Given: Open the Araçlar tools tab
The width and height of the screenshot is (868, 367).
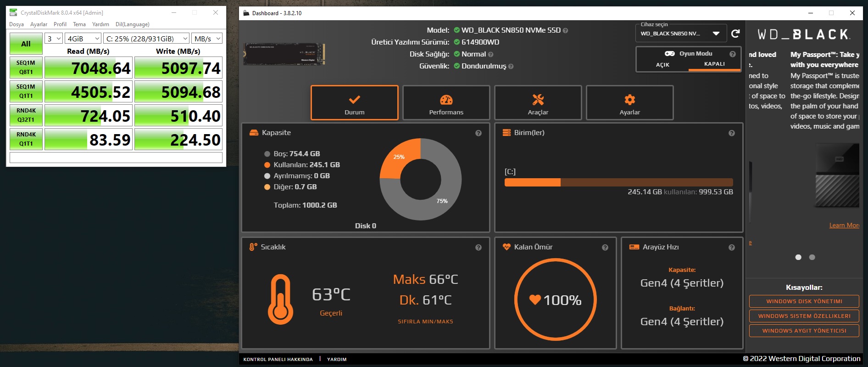Looking at the screenshot, I should click(x=538, y=103).
